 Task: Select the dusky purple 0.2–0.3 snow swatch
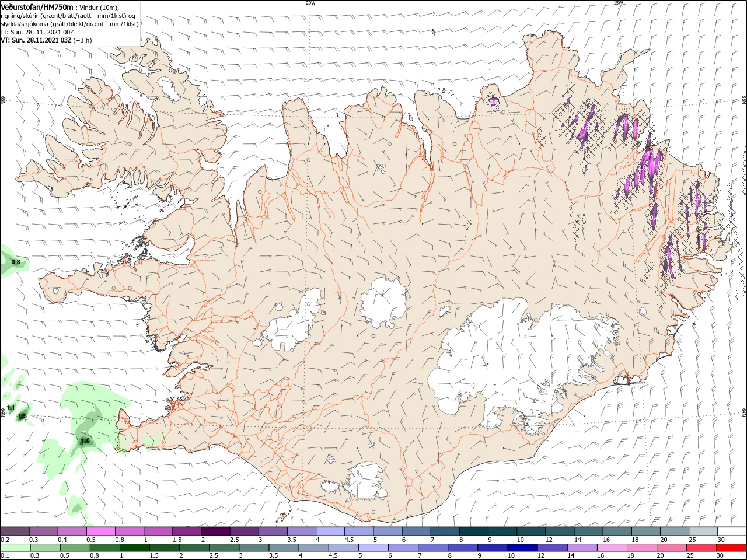click(15, 531)
